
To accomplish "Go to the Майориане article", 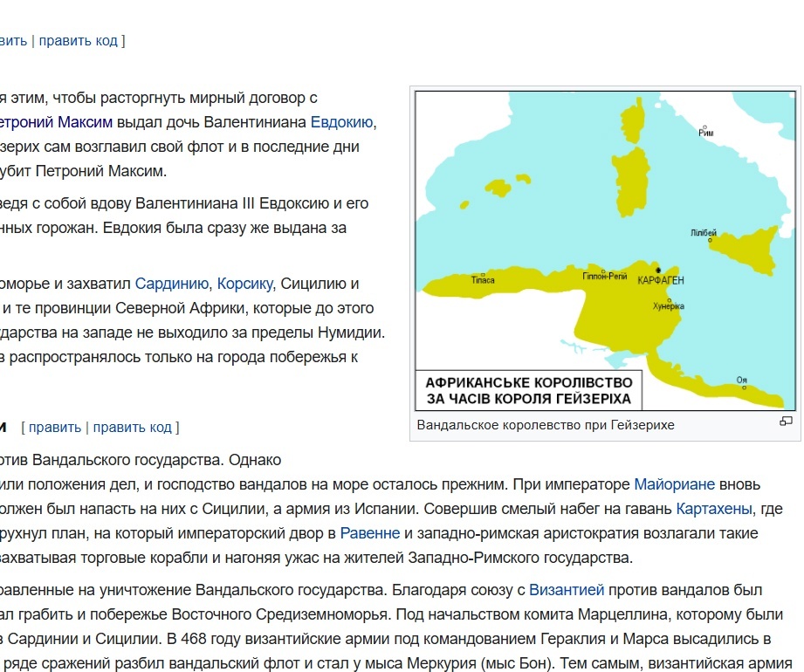I will pyautogui.click(x=674, y=483).
